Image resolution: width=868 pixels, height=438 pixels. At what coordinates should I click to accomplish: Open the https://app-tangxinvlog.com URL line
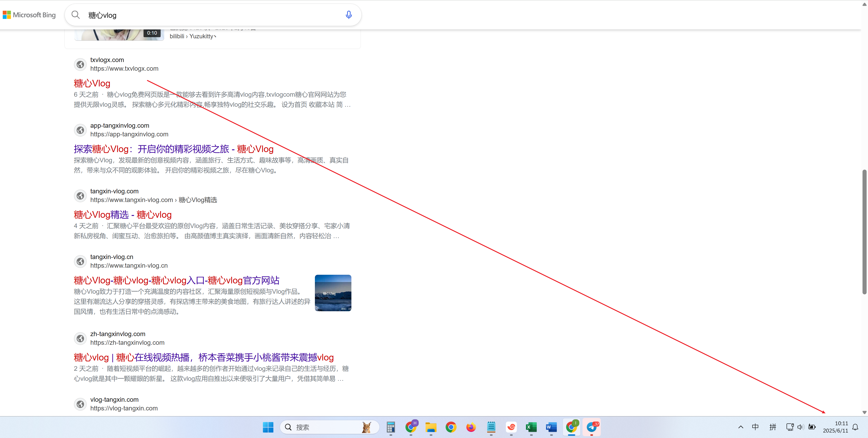(x=129, y=134)
